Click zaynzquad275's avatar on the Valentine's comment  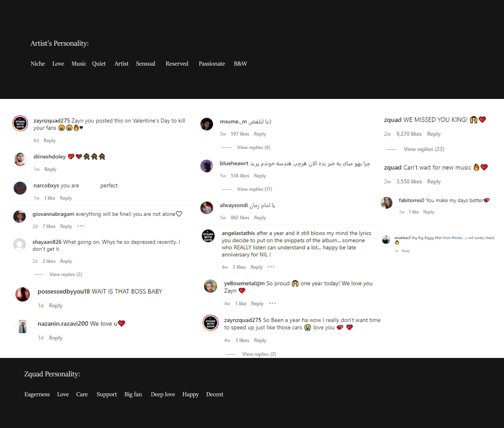(20, 123)
